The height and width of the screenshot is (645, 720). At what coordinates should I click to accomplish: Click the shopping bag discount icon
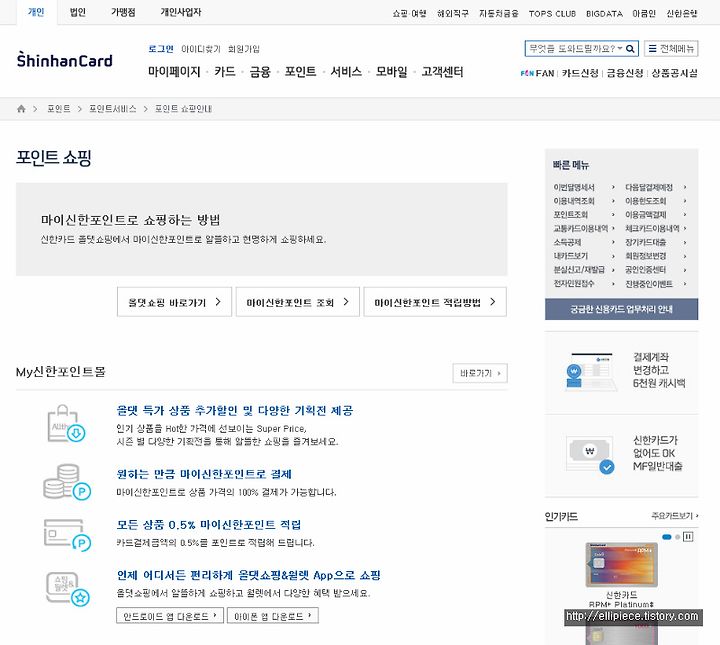pos(66,423)
